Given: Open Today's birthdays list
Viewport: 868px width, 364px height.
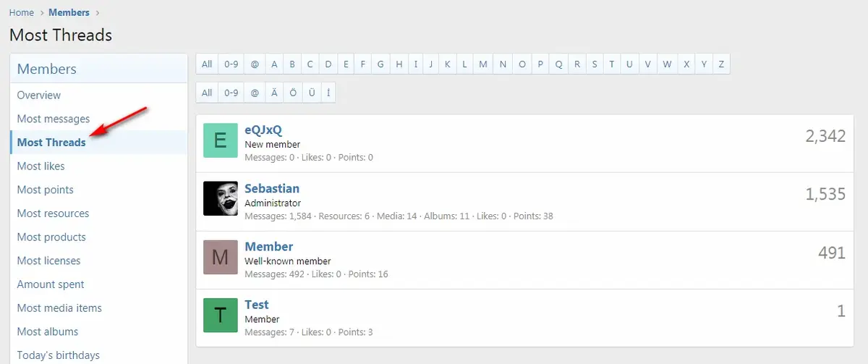Looking at the screenshot, I should 59,355.
